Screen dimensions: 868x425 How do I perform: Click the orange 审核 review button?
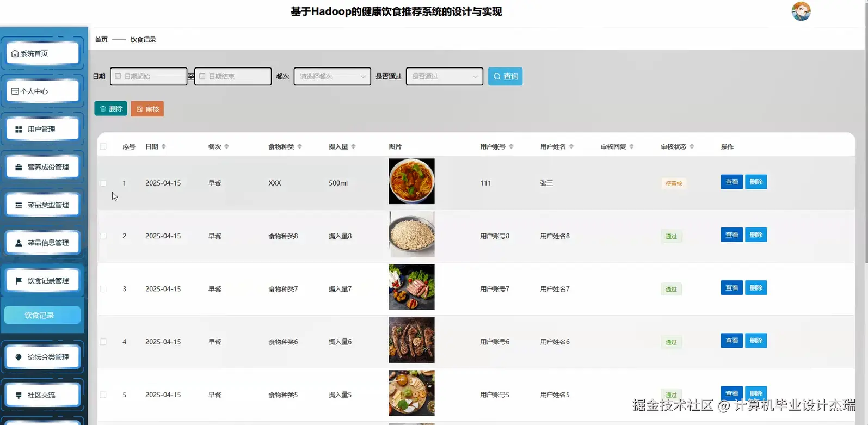(x=147, y=109)
